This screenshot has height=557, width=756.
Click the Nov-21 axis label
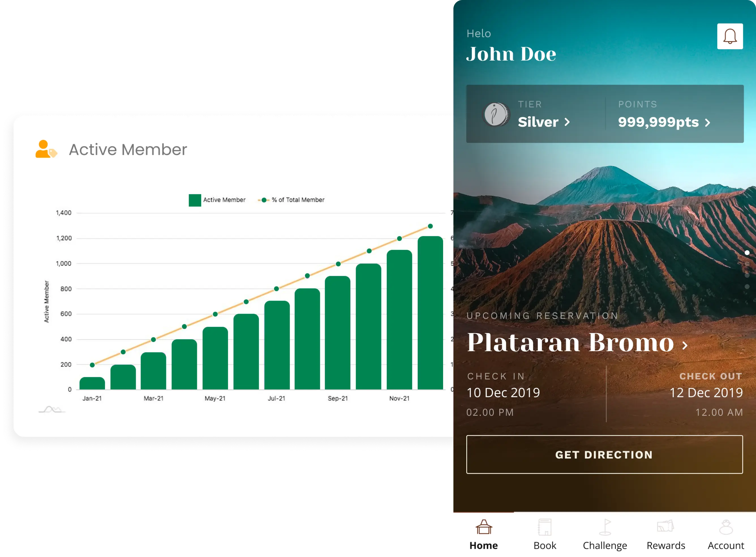(x=400, y=399)
